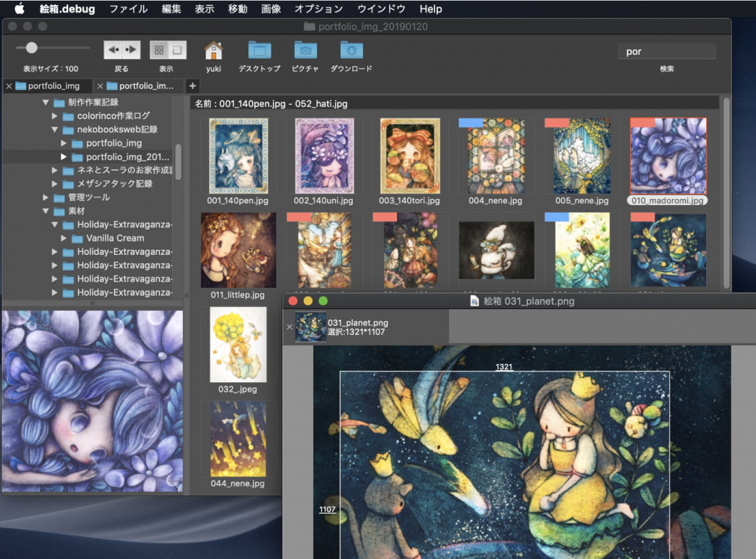Collapse the nekobooksweb記録 folder arrow

pyautogui.click(x=55, y=130)
